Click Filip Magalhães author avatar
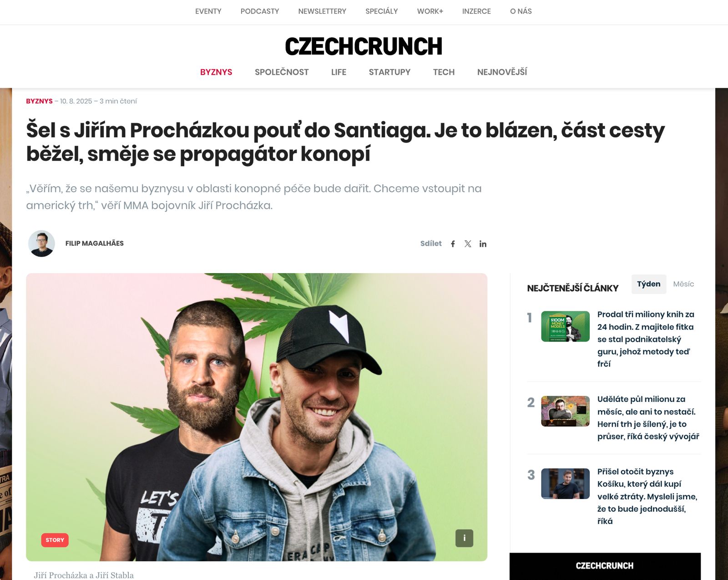The image size is (728, 580). [41, 244]
